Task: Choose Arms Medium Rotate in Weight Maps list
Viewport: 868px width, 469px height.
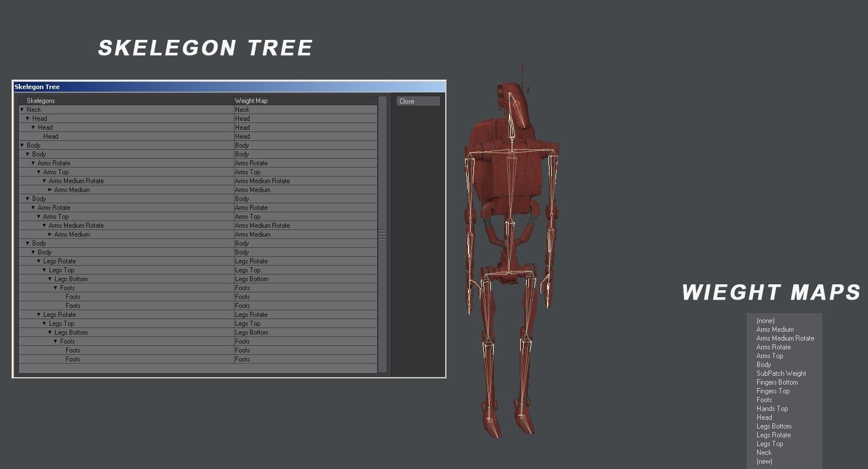Action: click(x=785, y=338)
